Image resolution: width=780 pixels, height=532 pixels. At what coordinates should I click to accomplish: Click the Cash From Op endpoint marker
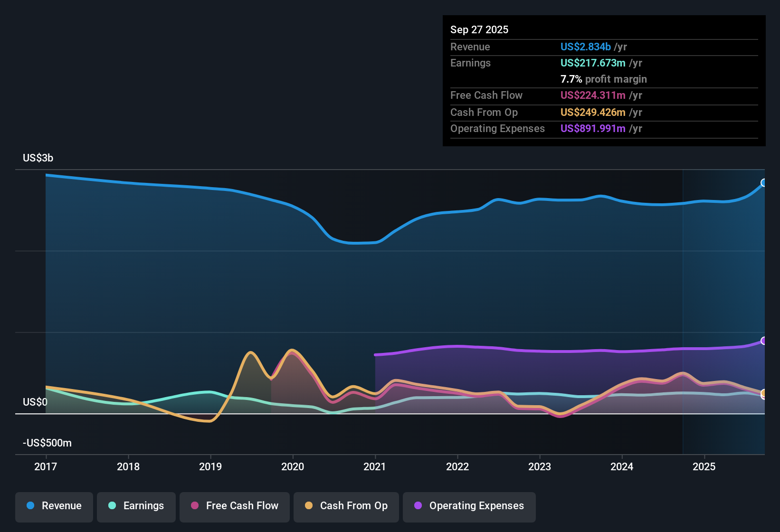764,393
